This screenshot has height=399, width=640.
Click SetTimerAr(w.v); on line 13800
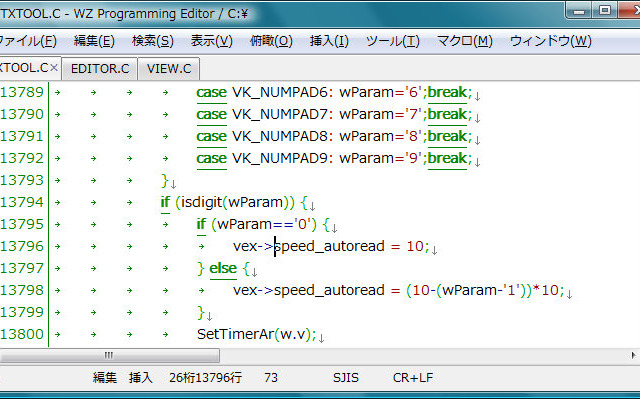coord(257,335)
